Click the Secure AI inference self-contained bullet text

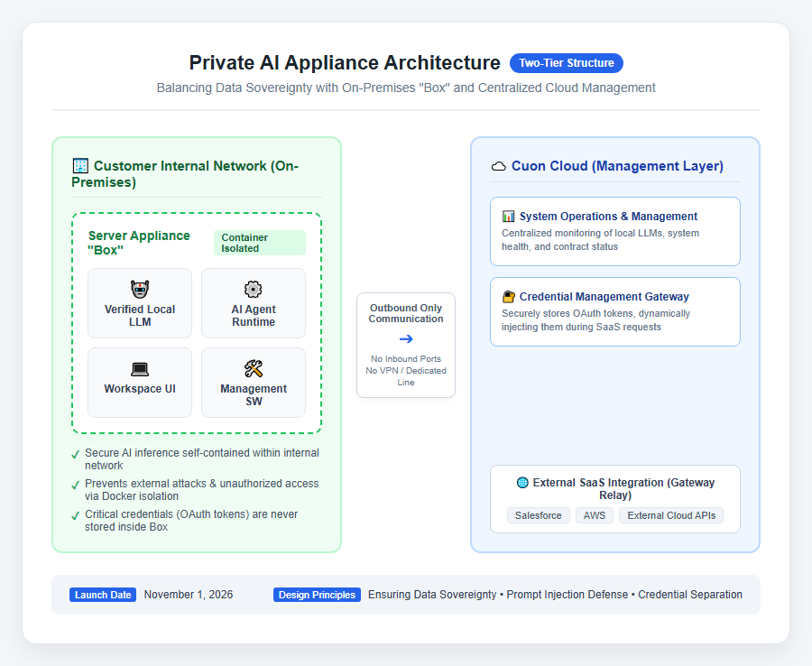tap(202, 458)
